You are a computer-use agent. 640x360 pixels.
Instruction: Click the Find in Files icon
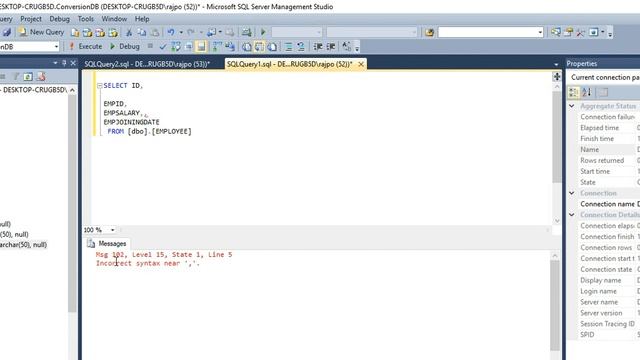[429, 32]
